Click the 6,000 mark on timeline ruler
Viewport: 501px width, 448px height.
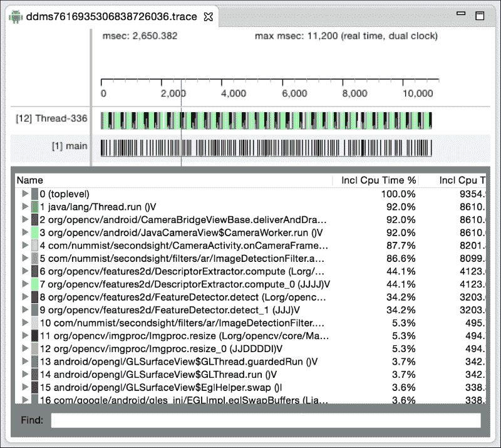294,93
